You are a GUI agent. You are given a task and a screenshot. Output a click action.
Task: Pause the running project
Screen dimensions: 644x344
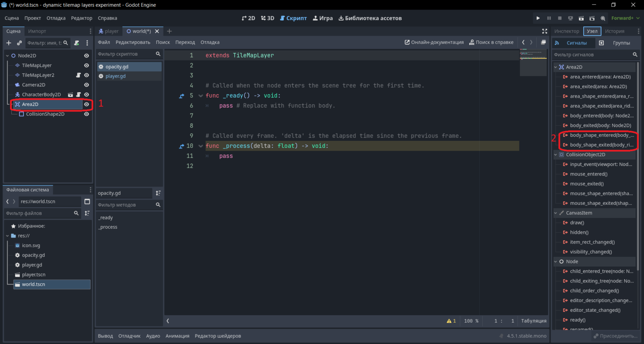coord(549,18)
